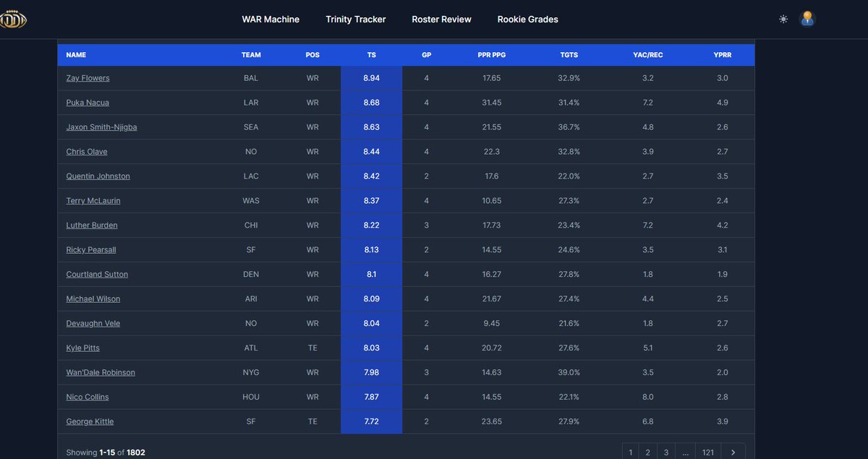Navigate to Rookie Grades
This screenshot has width=868, height=459.
pos(527,20)
